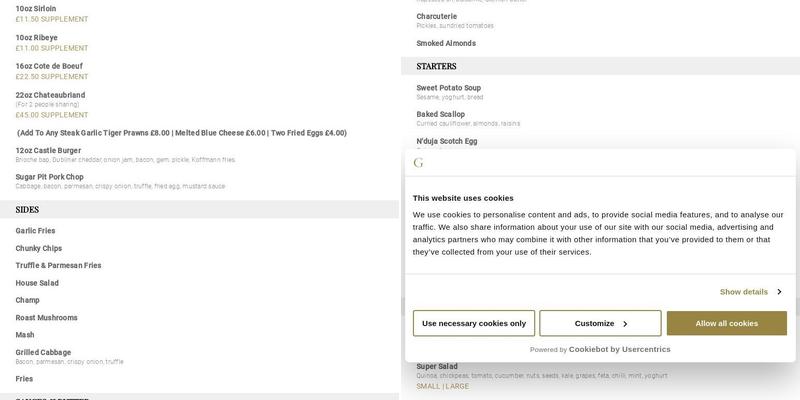800x400 pixels.
Task: Select Grilled Cabbage side dish
Action: [42, 352]
